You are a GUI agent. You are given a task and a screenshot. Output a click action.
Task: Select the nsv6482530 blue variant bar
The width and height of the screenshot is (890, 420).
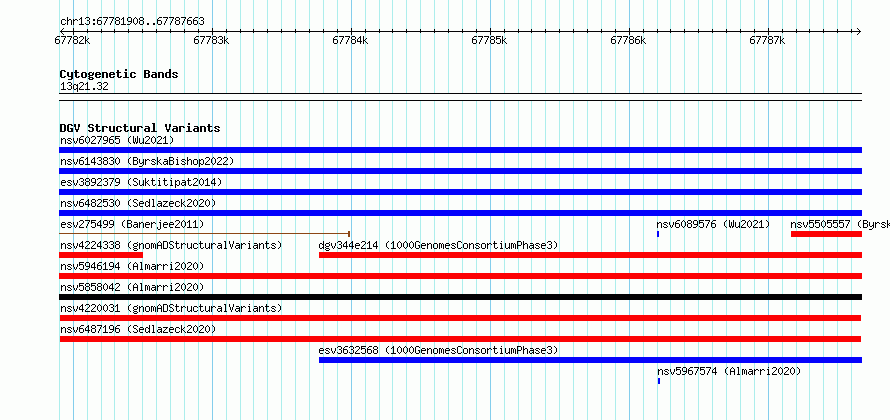(460, 213)
